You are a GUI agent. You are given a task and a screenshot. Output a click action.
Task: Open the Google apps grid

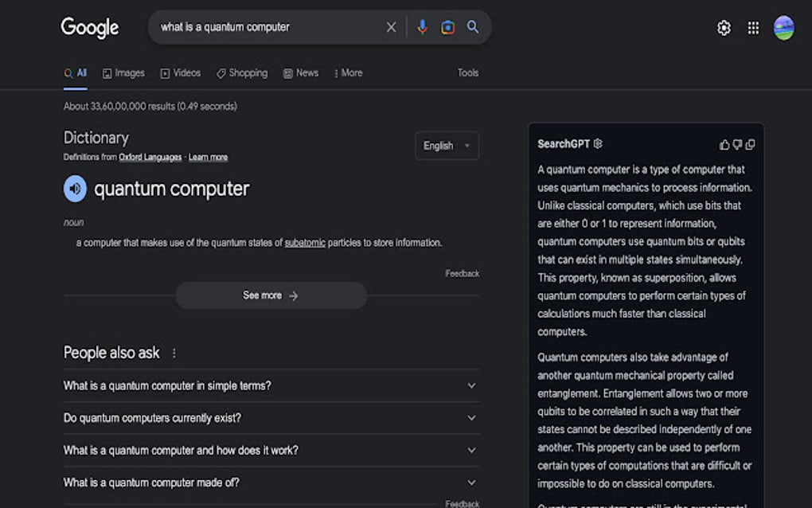pyautogui.click(x=752, y=27)
